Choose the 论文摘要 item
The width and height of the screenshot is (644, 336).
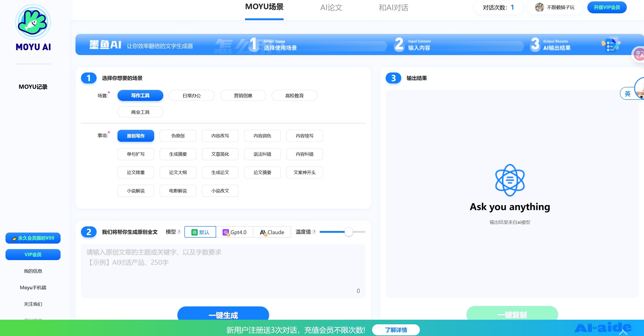coord(262,172)
